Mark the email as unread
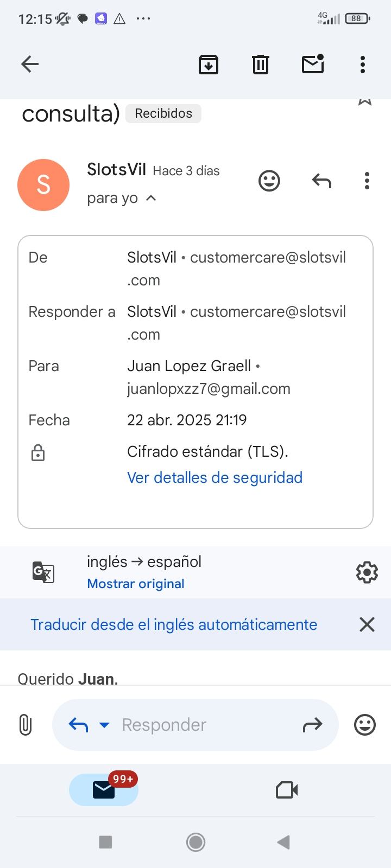Image resolution: width=391 pixels, height=868 pixels. coord(313,64)
